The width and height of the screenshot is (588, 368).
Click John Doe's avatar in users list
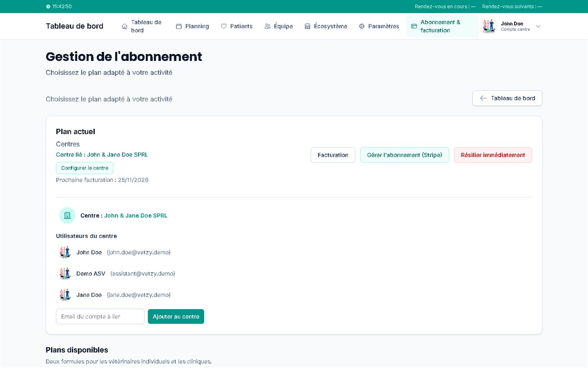[x=65, y=252]
